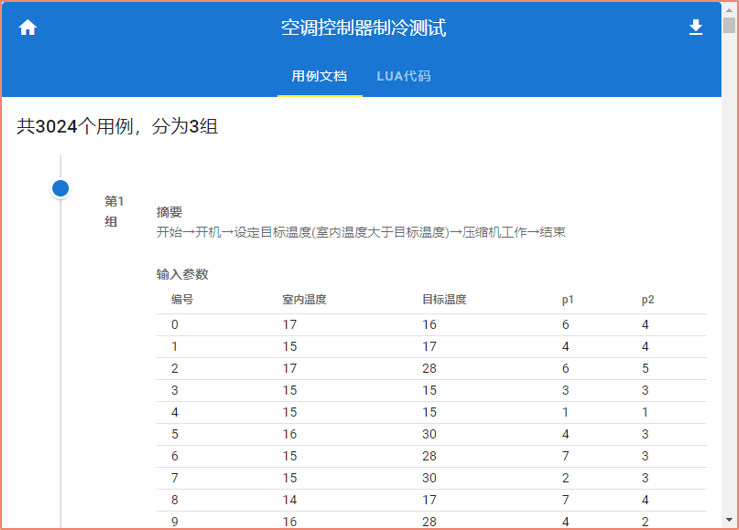Select row number 0 cell
Image resolution: width=739 pixels, height=530 pixels.
175,325
